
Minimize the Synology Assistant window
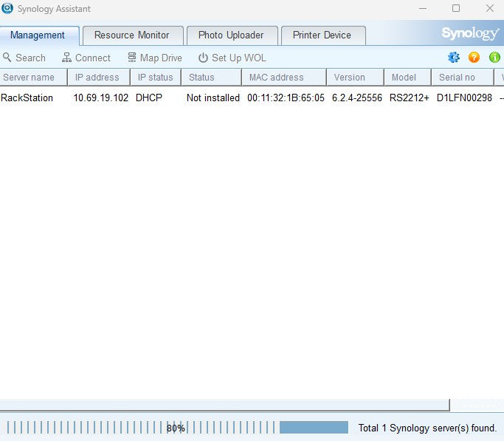point(423,8)
